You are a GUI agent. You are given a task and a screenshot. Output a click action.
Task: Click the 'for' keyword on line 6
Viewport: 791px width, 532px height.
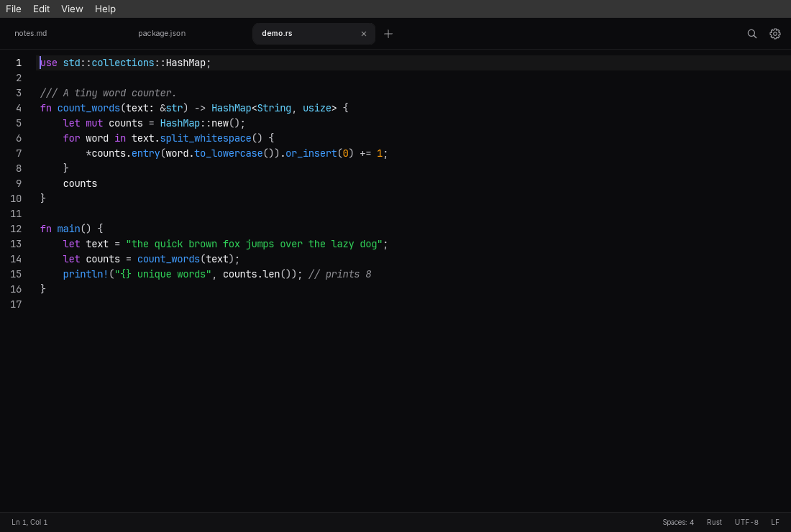click(x=72, y=139)
